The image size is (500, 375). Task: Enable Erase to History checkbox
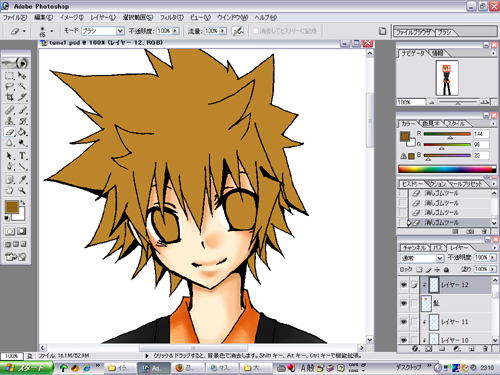(256, 31)
